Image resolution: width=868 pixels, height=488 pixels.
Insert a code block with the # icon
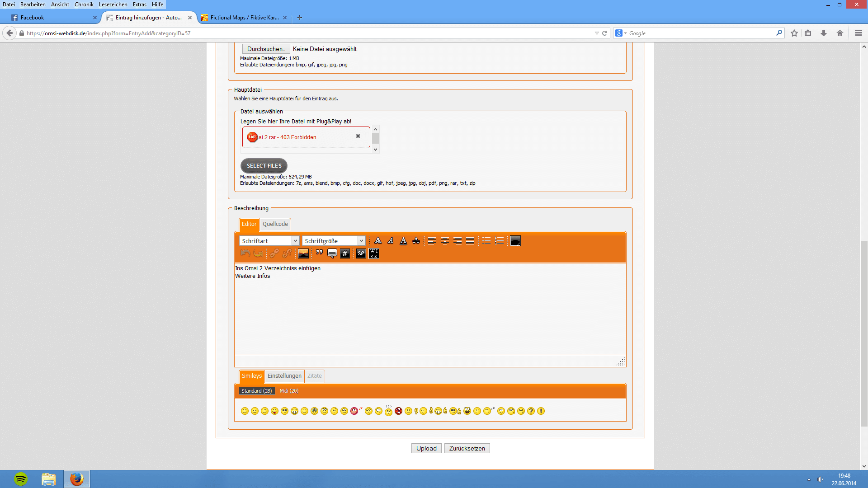[344, 253]
